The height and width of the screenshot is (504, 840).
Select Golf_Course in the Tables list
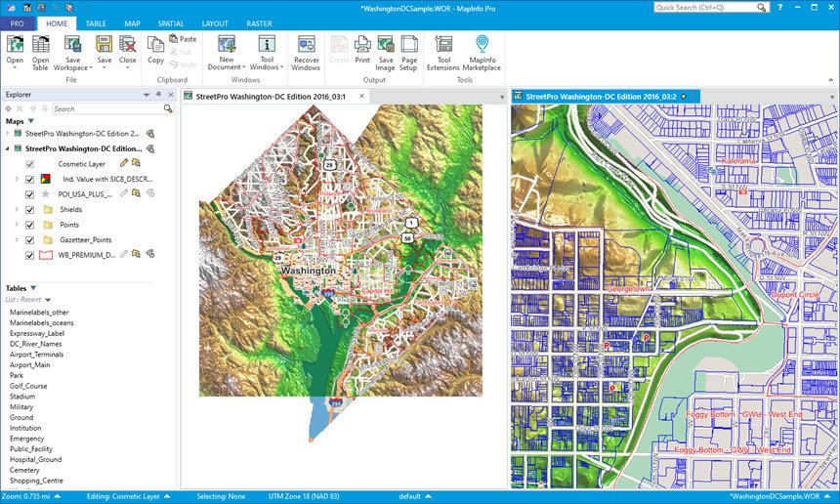coord(28,386)
